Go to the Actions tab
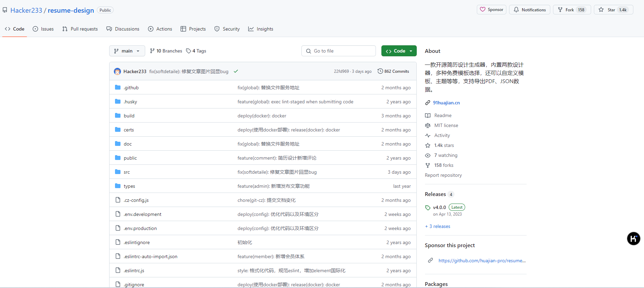The height and width of the screenshot is (288, 644). [x=160, y=29]
